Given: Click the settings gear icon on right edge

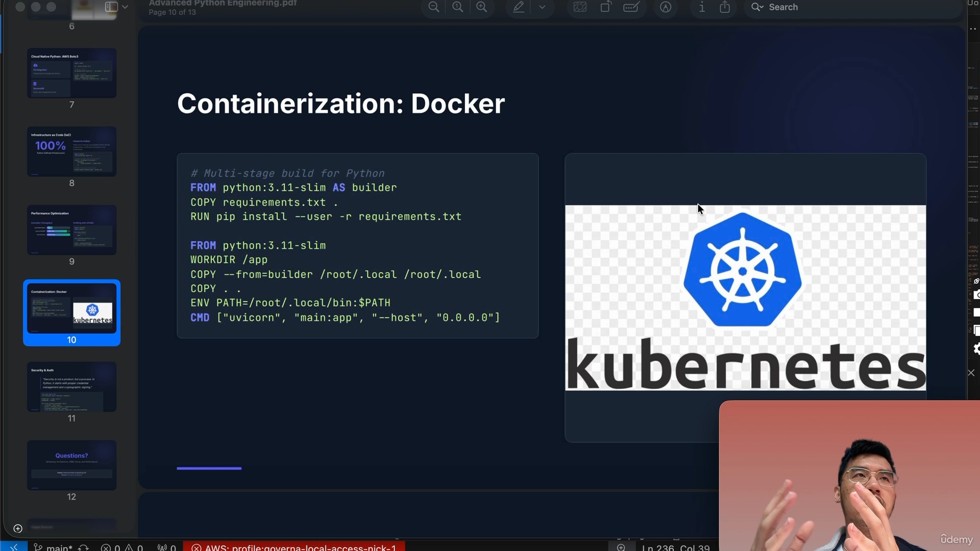Looking at the screenshot, I should coord(976,348).
